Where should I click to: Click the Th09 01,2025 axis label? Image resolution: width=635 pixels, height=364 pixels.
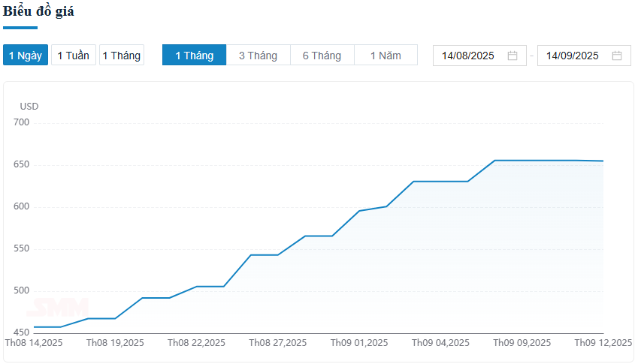(x=359, y=343)
